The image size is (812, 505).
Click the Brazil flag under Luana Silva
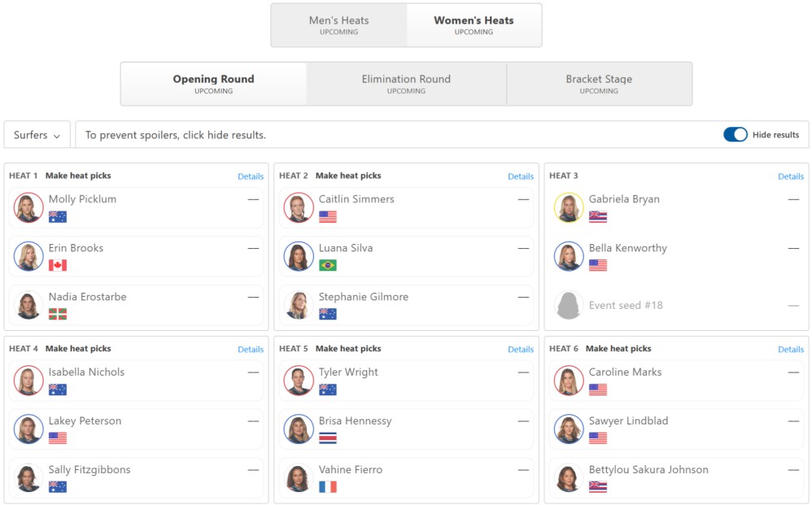328,265
